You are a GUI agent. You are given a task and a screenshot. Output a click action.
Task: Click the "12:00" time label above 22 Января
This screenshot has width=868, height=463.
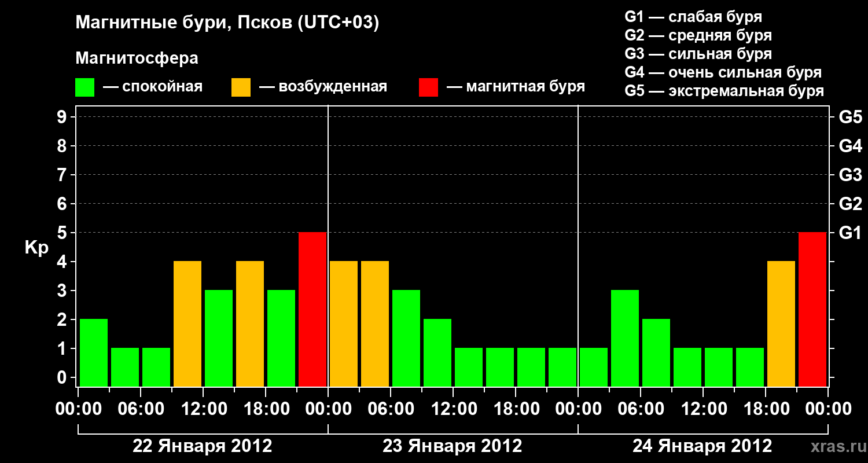[x=203, y=409]
